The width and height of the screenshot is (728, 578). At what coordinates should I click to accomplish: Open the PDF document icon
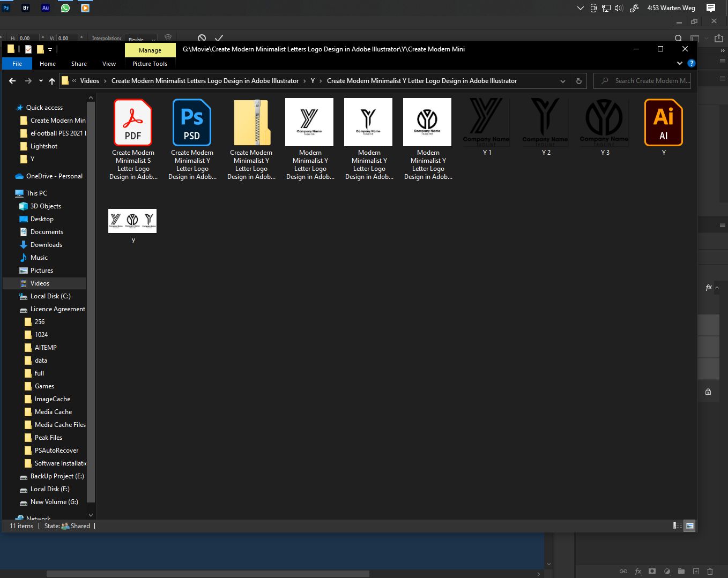pyautogui.click(x=133, y=123)
